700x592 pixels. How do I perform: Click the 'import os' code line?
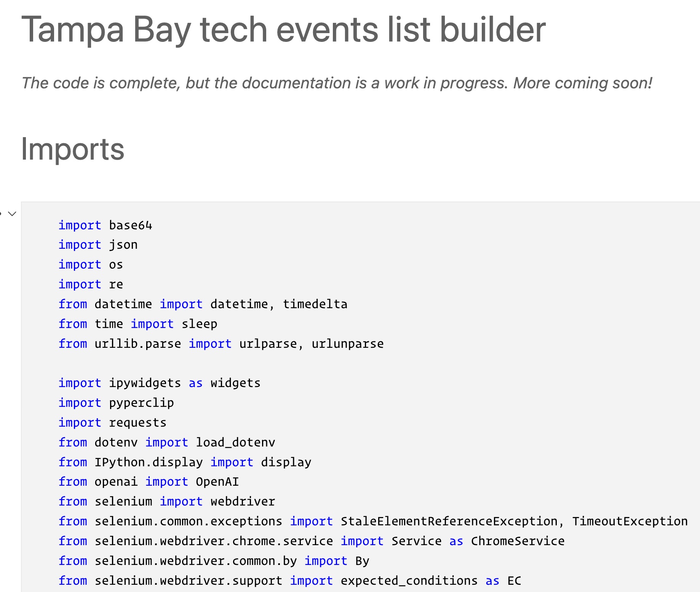[91, 264]
